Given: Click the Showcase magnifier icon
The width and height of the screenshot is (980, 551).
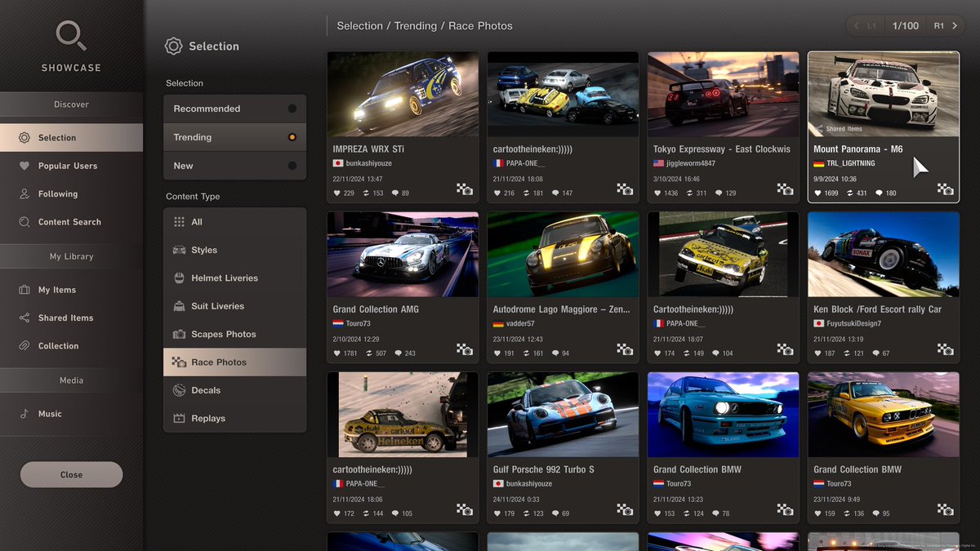Looking at the screenshot, I should [x=71, y=37].
